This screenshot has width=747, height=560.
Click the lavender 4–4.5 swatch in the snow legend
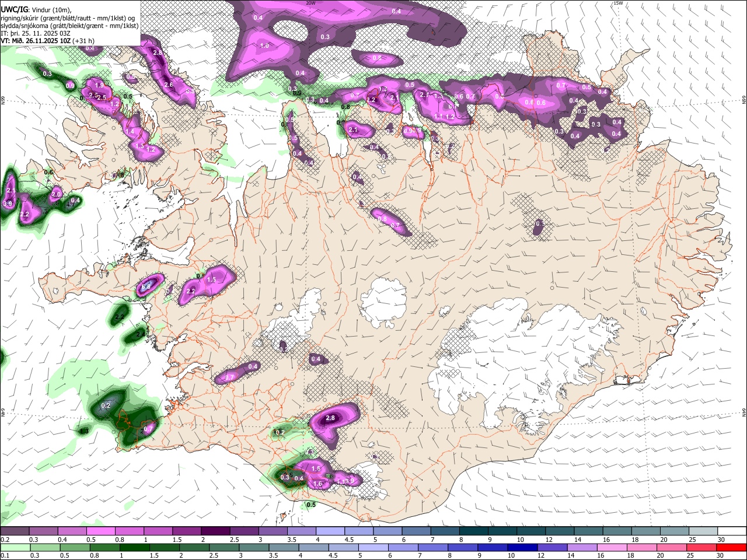(330, 531)
